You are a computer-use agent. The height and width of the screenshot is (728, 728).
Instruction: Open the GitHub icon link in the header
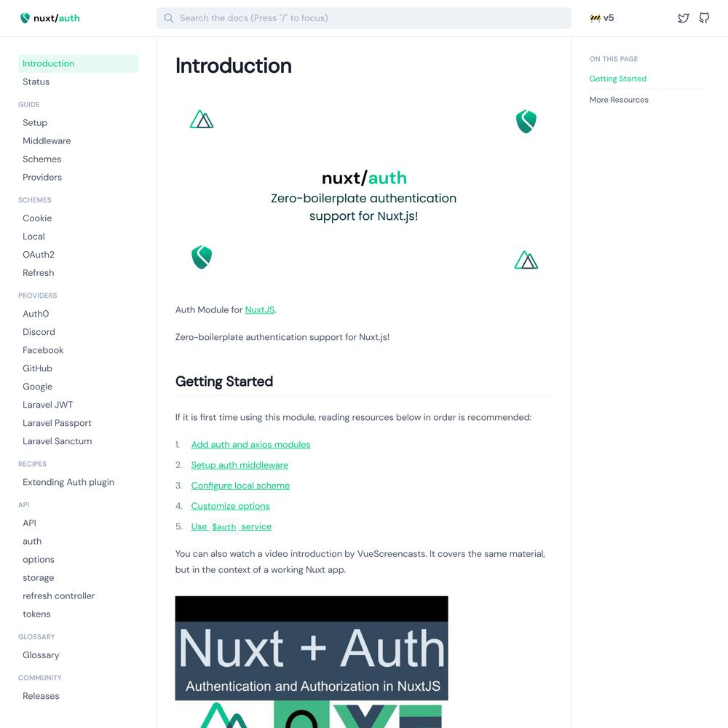[x=704, y=18]
